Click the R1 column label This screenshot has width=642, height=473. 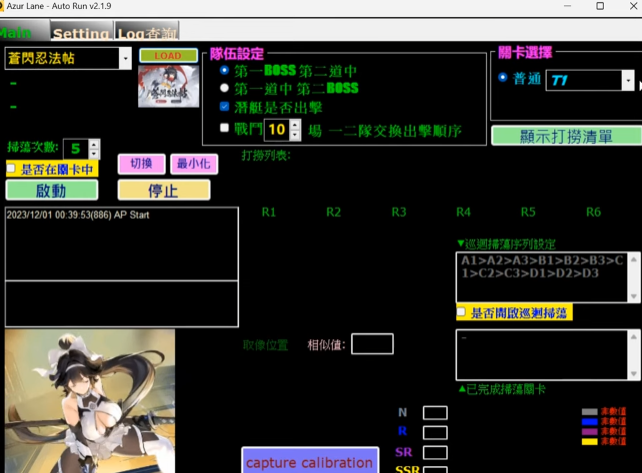click(269, 212)
